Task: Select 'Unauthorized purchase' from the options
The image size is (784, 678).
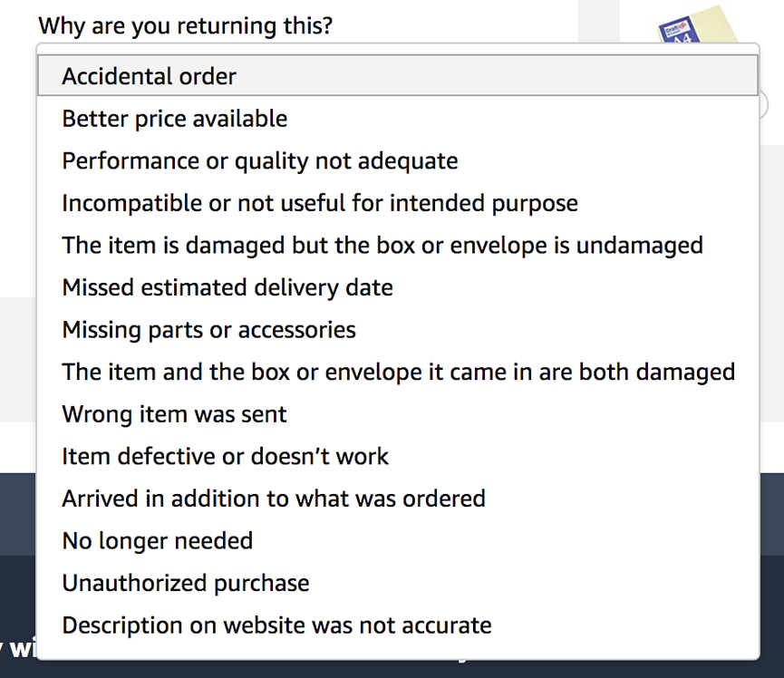Action: [185, 583]
